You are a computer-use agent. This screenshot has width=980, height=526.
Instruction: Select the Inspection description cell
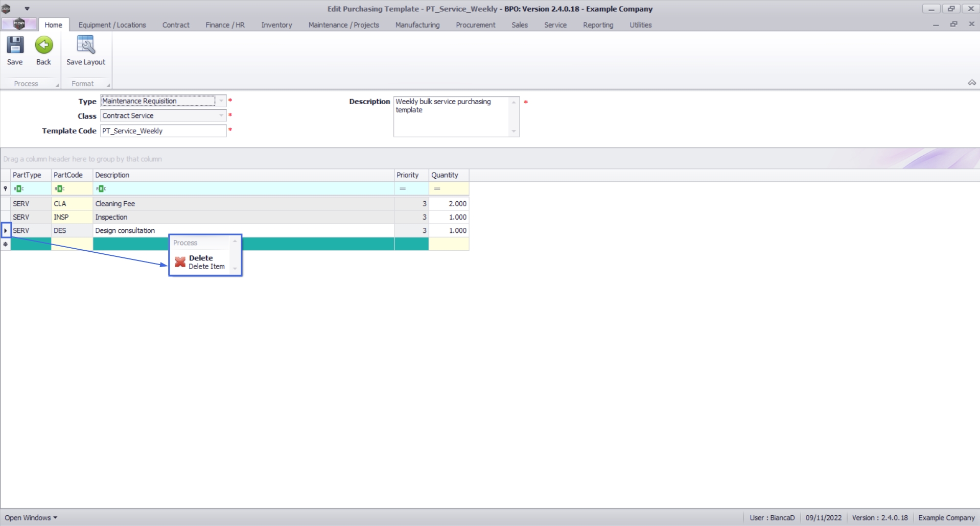(x=243, y=217)
